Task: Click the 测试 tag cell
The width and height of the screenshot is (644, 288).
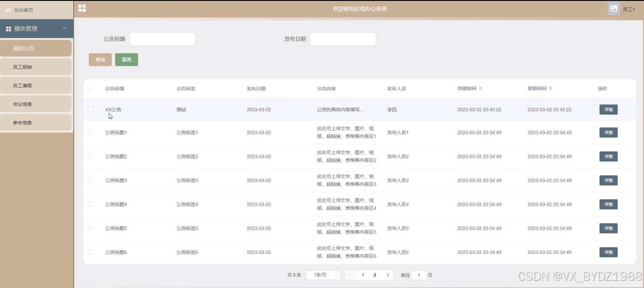Action: [x=181, y=110]
